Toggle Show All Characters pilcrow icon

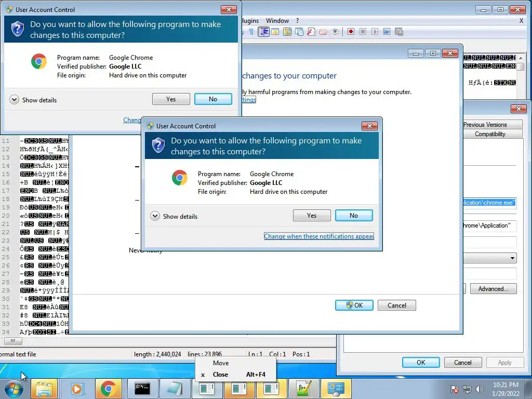click(x=251, y=32)
